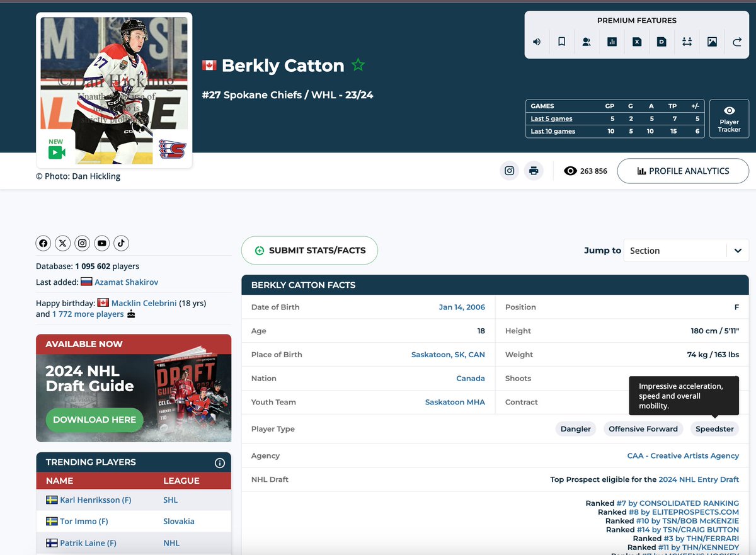
Task: Export player data using the Excel icon
Action: pos(637,42)
